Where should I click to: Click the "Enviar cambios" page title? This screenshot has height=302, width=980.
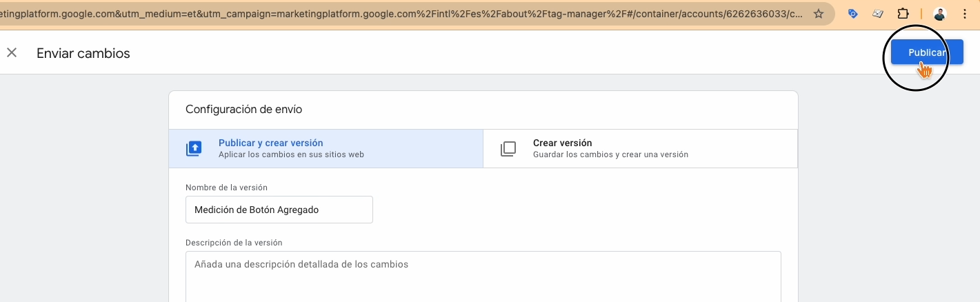click(83, 53)
